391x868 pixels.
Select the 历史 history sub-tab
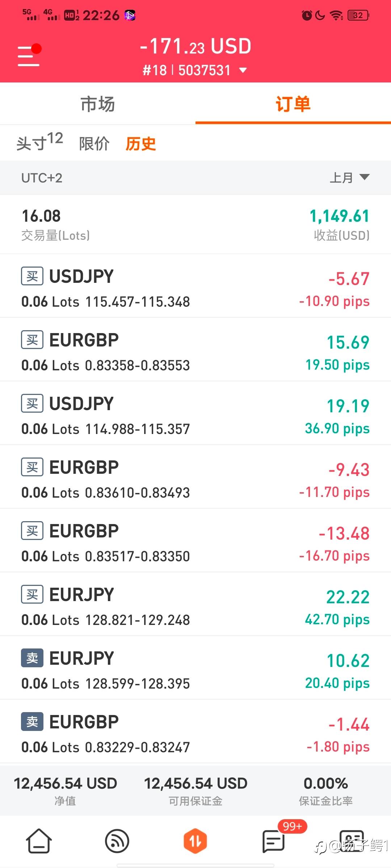[140, 144]
